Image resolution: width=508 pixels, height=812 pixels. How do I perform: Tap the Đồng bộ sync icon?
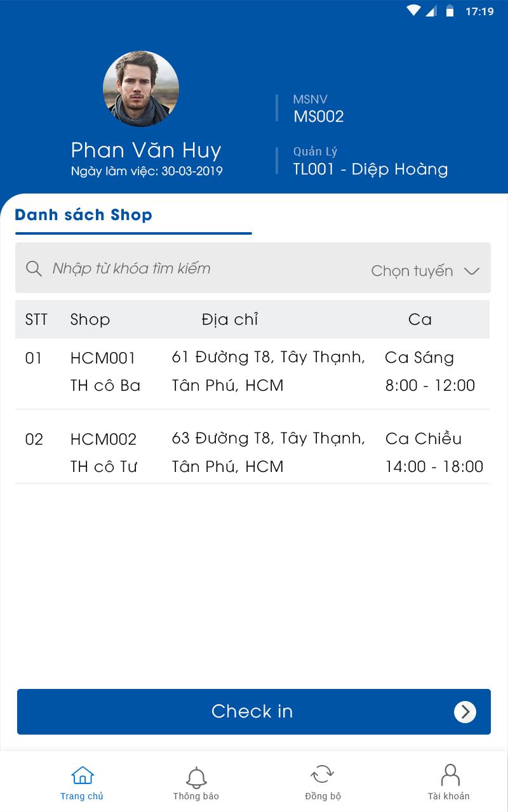pyautogui.click(x=323, y=774)
